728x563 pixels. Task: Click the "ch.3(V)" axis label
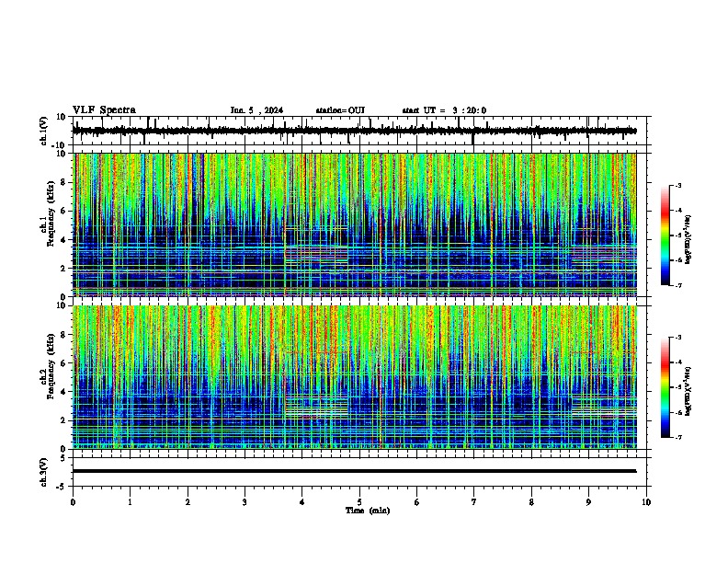44,473
